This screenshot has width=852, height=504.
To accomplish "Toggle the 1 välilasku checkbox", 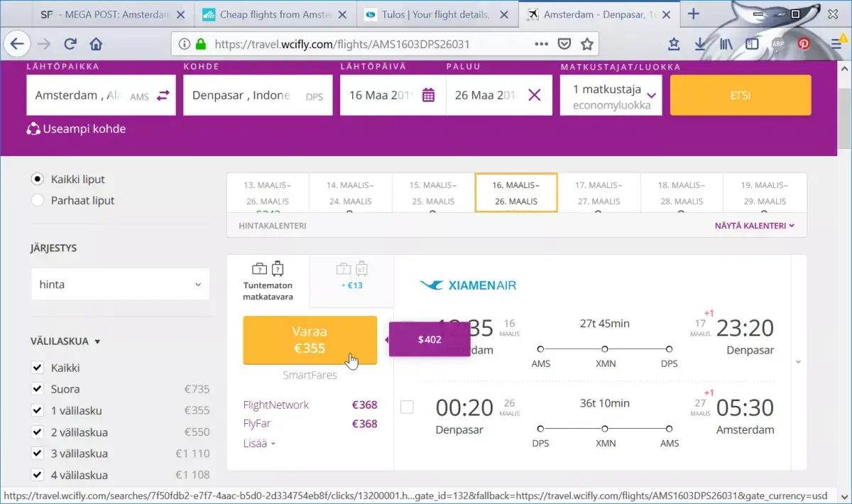I will [38, 410].
